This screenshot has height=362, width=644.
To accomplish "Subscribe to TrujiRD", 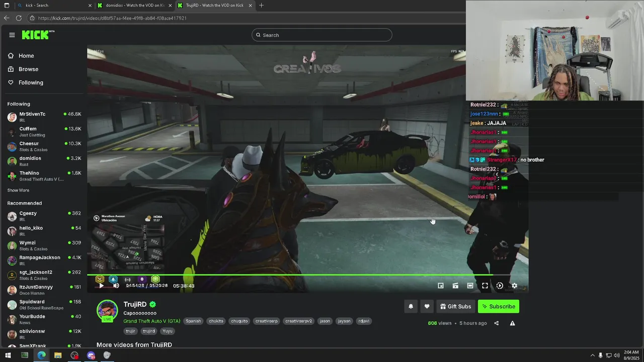I will (x=499, y=306).
